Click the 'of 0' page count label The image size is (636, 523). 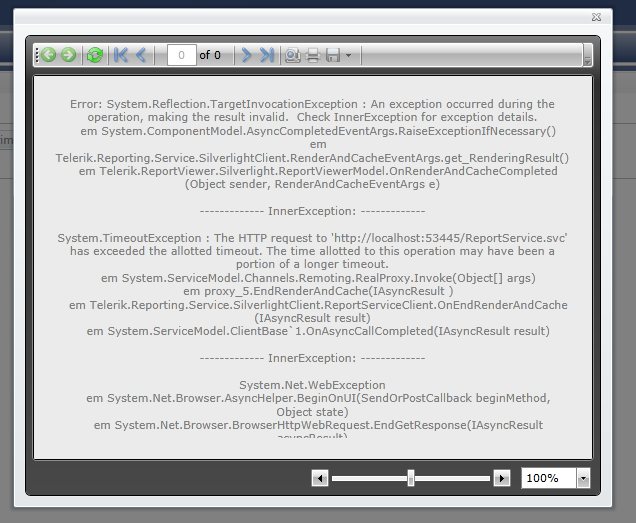click(x=210, y=55)
